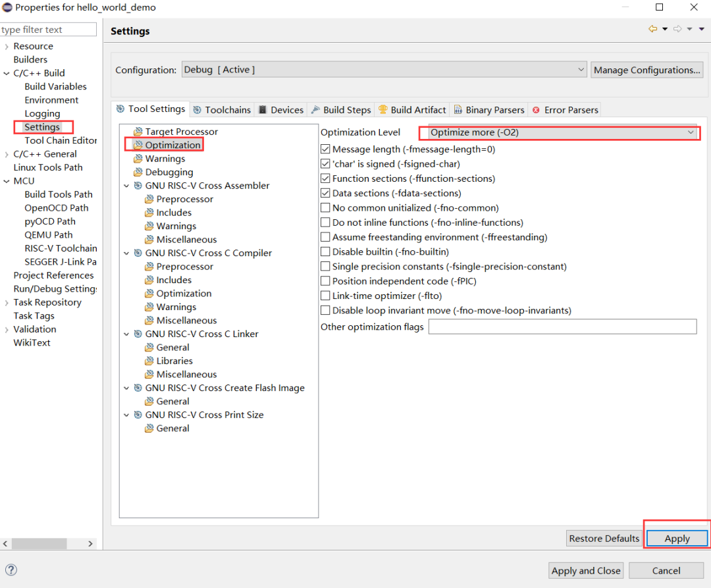The image size is (711, 588).
Task: Toggle Message length checkbox
Action: point(325,149)
